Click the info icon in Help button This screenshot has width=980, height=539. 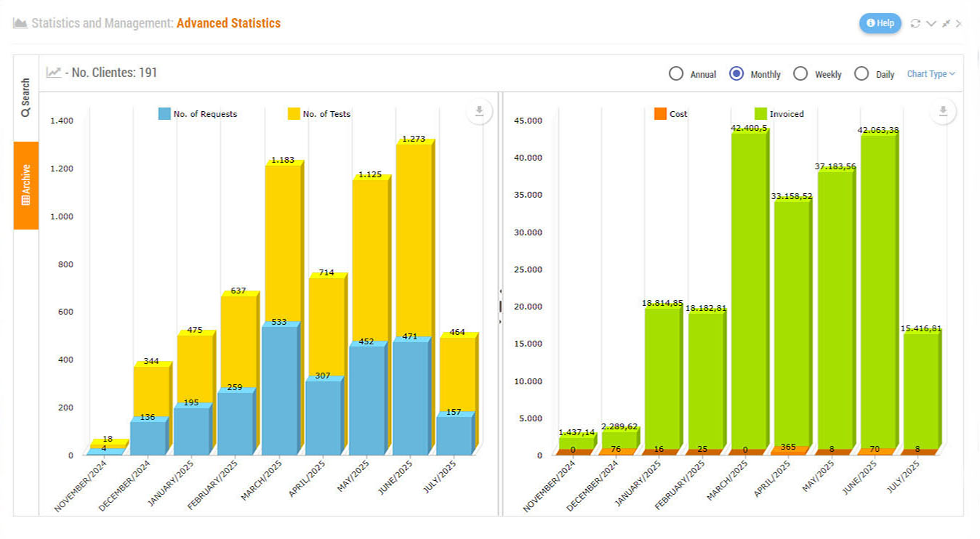click(x=870, y=23)
